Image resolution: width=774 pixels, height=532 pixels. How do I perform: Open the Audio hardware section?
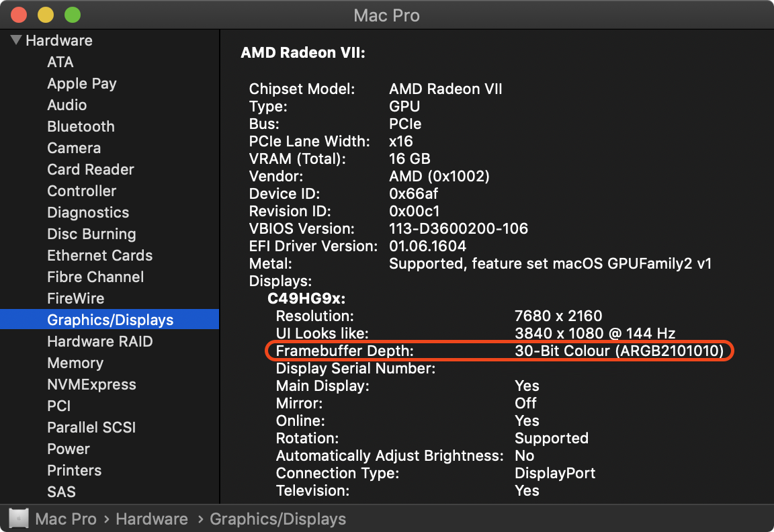(67, 105)
